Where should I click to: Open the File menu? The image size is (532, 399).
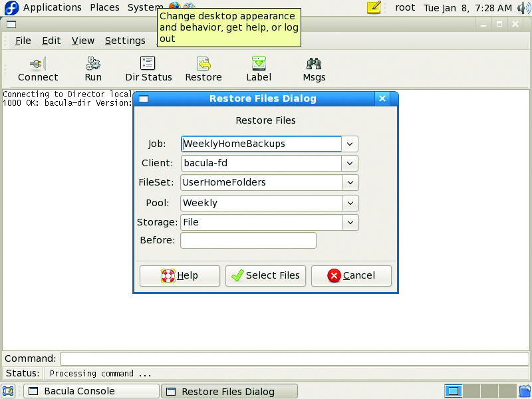23,41
